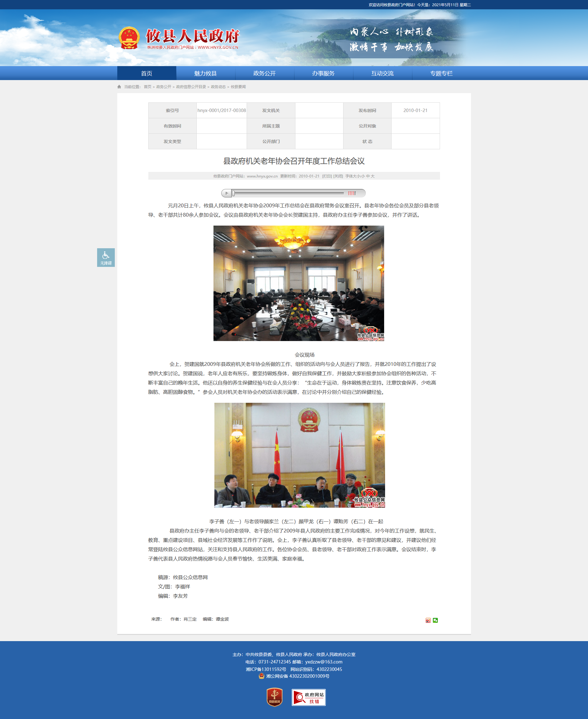Click the meeting room photo

[298, 283]
